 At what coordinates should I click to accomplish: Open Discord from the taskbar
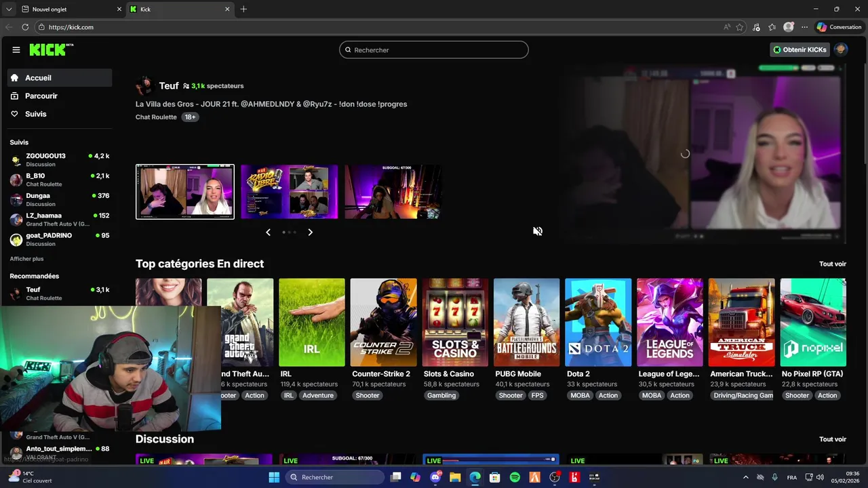click(435, 477)
